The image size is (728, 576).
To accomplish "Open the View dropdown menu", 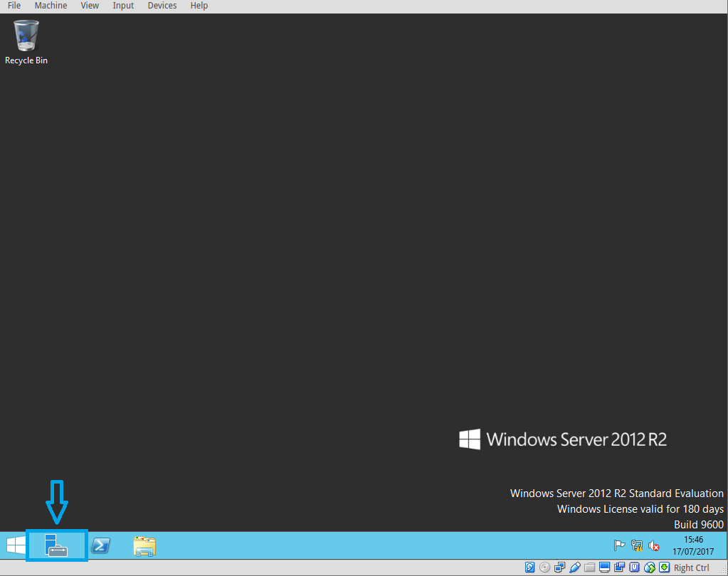I will pos(89,6).
